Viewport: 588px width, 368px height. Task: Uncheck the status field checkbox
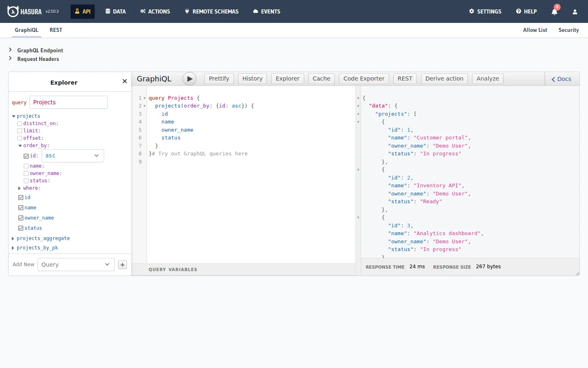point(21,228)
